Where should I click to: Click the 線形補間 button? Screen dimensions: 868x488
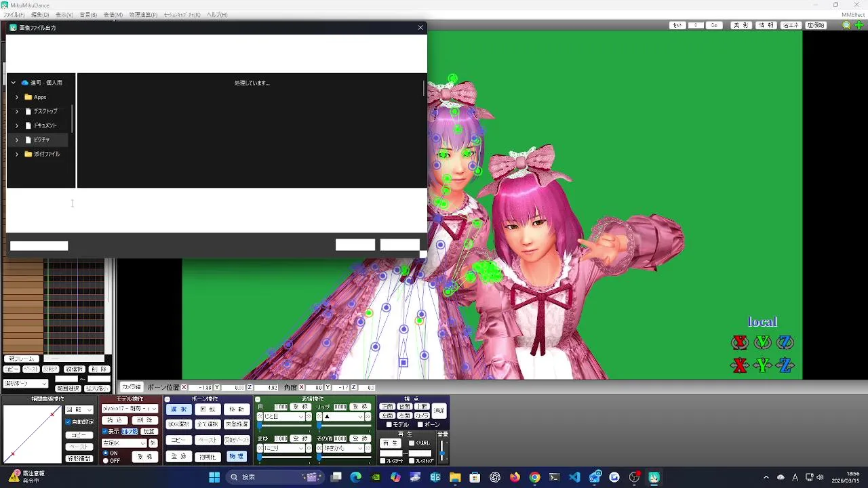pyautogui.click(x=79, y=458)
